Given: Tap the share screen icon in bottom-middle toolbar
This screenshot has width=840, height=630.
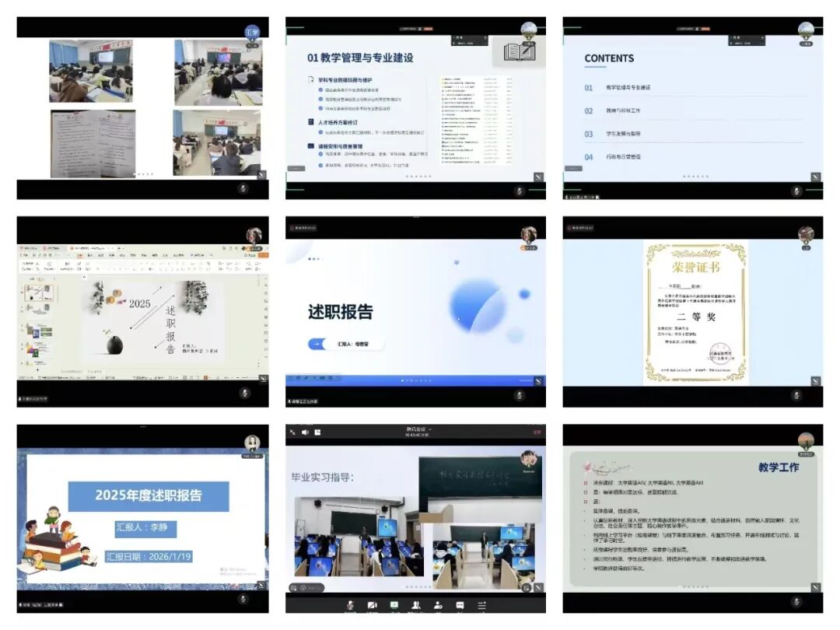Looking at the screenshot, I should [x=394, y=605].
